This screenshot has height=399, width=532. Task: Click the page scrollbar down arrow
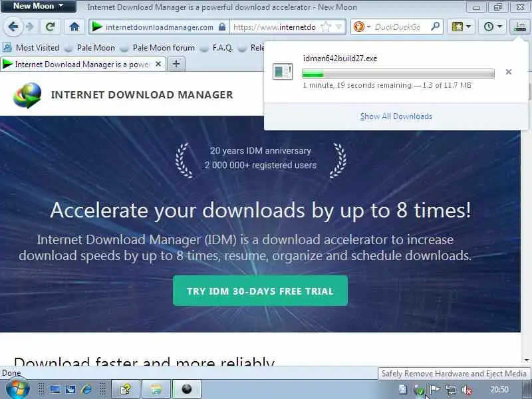pyautogui.click(x=526, y=360)
